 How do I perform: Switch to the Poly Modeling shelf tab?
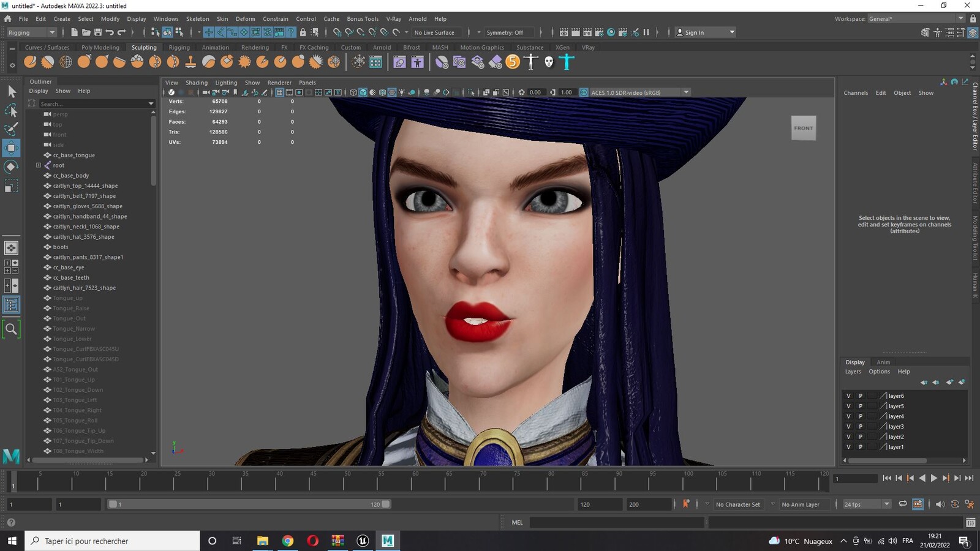tap(100, 47)
